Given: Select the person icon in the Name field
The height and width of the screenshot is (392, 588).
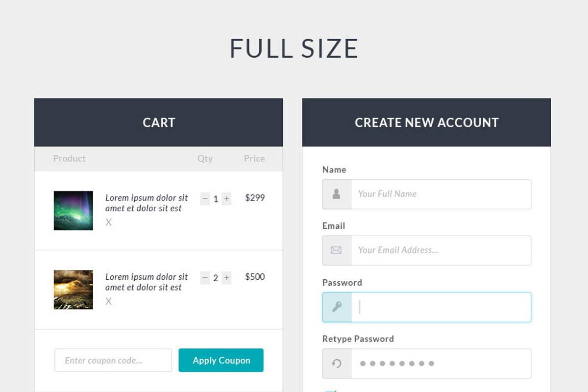Looking at the screenshot, I should tap(336, 194).
